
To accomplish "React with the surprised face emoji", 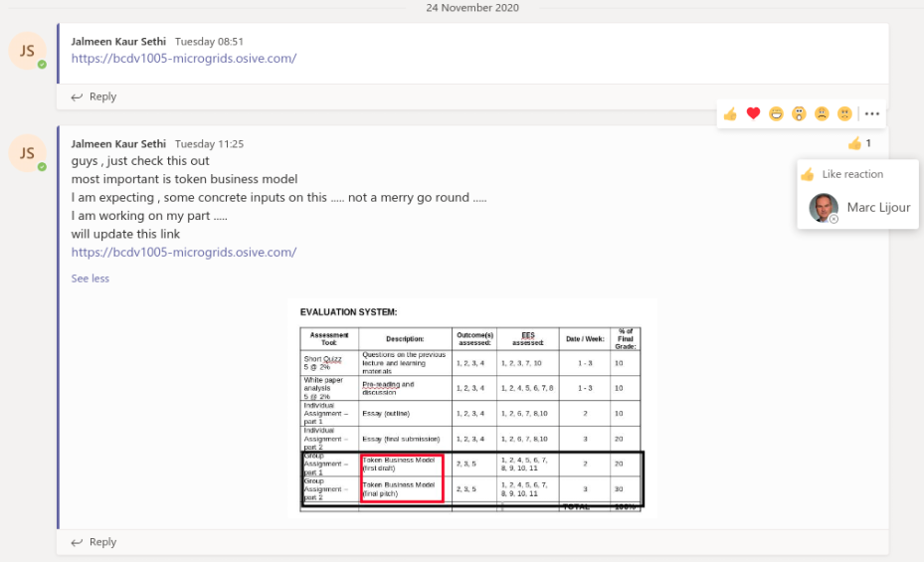I will click(x=799, y=113).
